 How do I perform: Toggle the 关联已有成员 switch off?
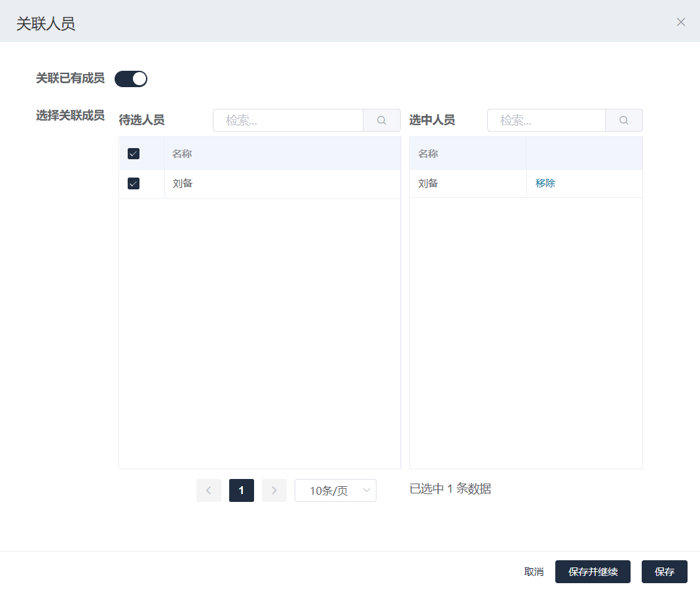131,79
